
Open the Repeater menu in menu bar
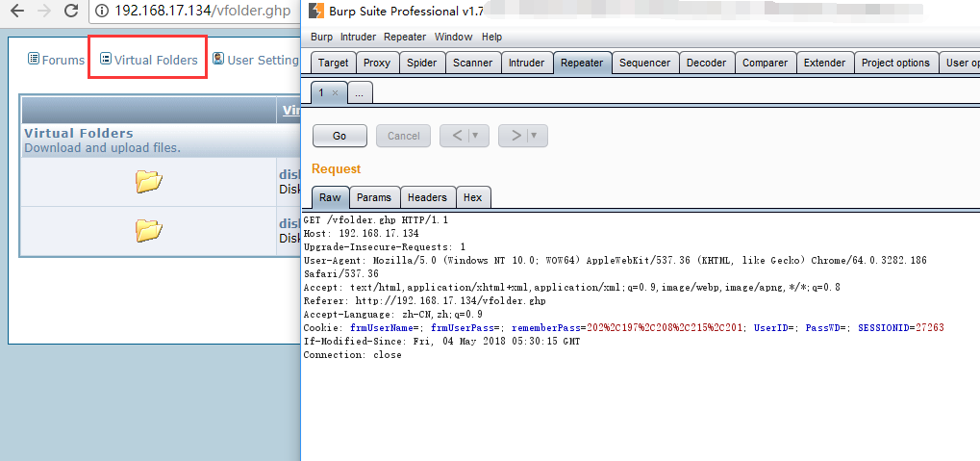[405, 37]
